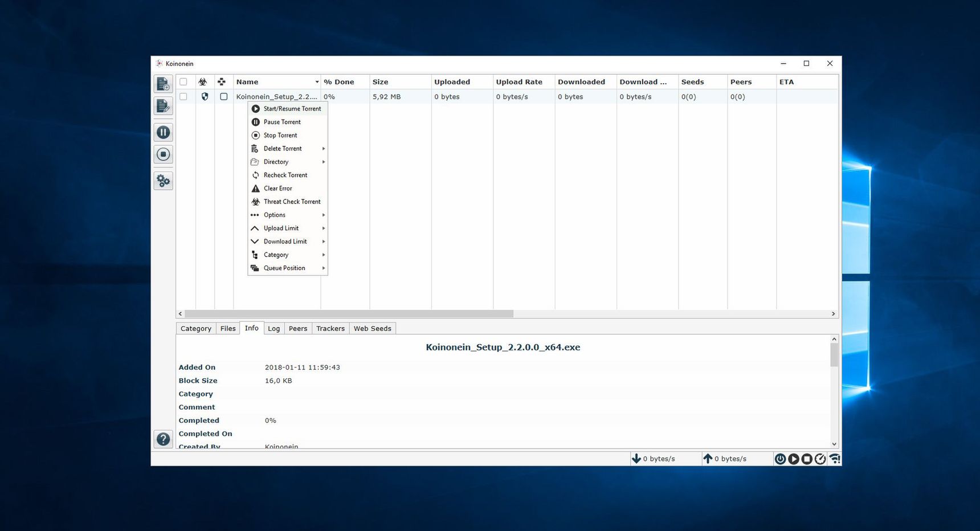The image size is (980, 531).
Task: Click the horizontal scrollbar thumb of the torrent list
Action: (349, 314)
